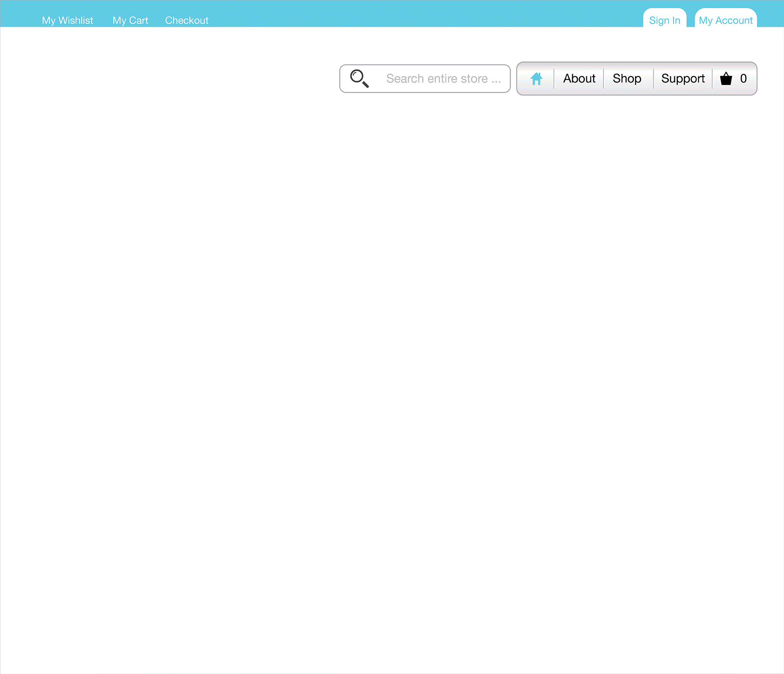Open the My Cart link
The height and width of the screenshot is (674, 784).
(x=130, y=20)
